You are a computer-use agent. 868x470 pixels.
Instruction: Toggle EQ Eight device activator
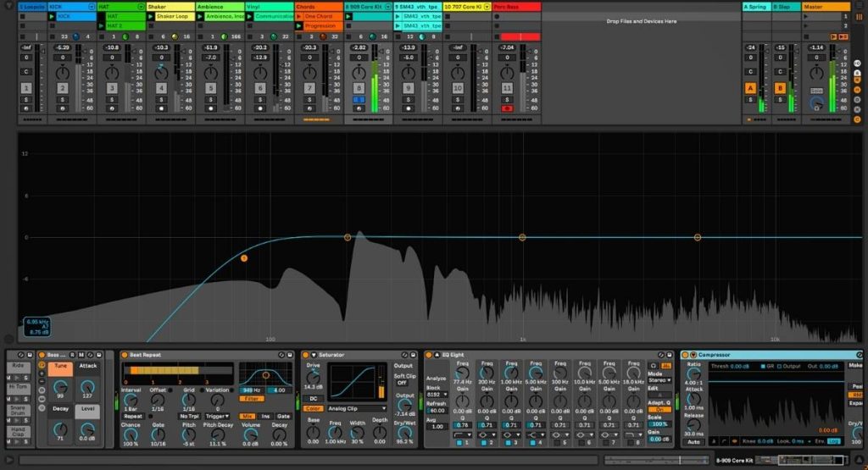tap(428, 355)
